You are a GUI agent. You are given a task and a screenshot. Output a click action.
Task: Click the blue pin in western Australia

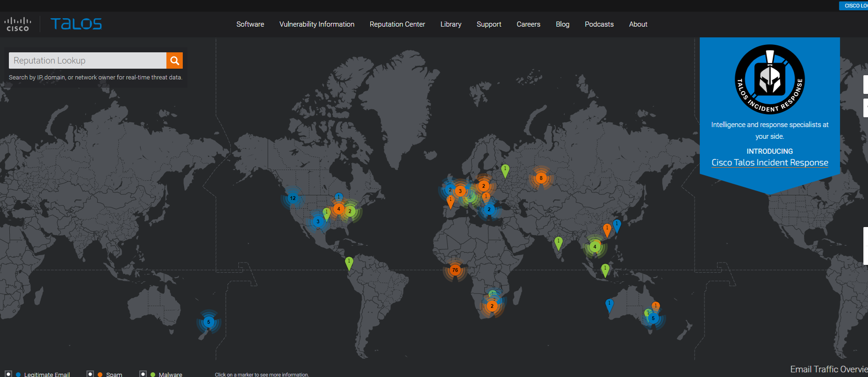(609, 306)
